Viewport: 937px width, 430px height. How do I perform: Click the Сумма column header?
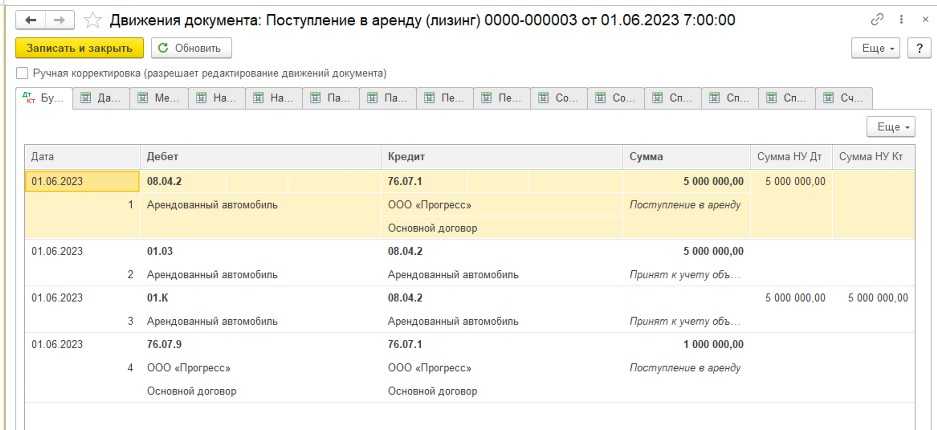686,156
